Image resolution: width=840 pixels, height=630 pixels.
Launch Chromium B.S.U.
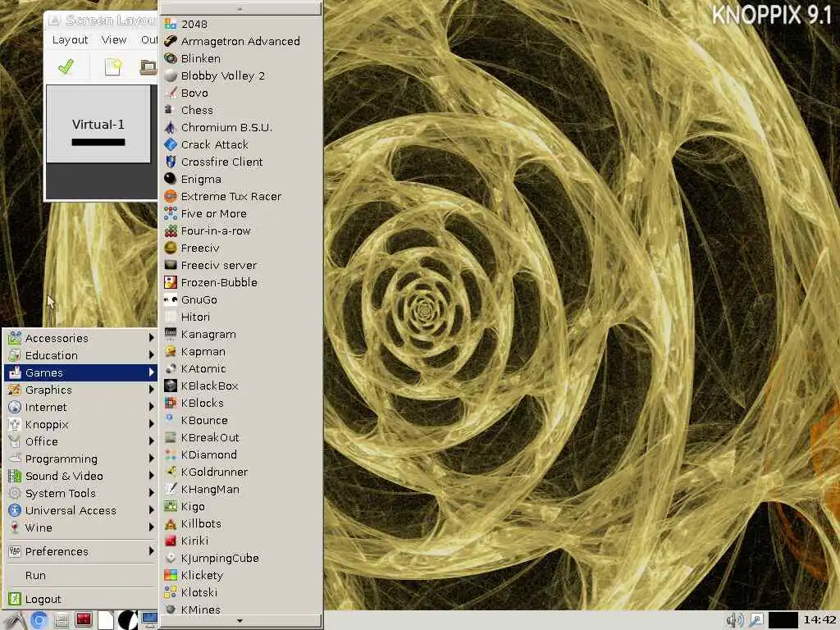coord(241,127)
